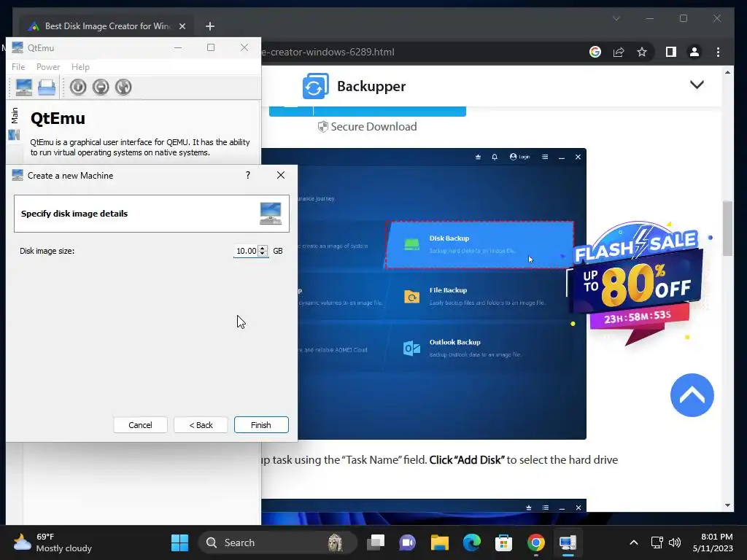Open the weather widget showing 69°F
747x560 pixels.
(x=53, y=542)
